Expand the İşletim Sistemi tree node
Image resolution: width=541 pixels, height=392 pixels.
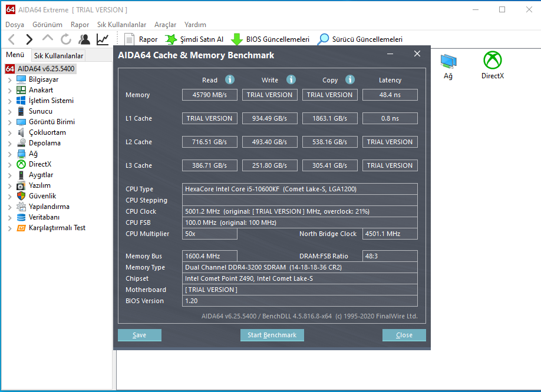(9, 101)
